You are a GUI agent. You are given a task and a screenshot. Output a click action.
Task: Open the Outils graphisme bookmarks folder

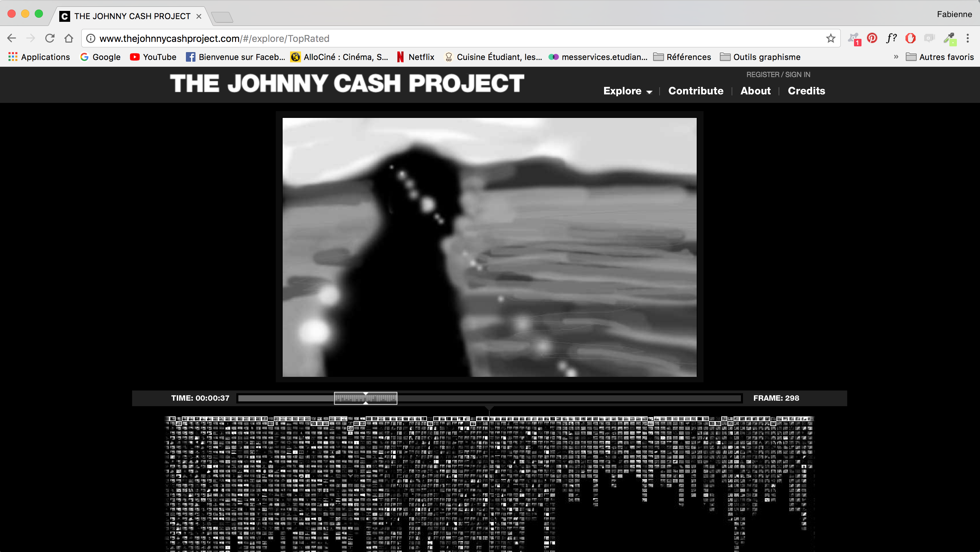click(x=760, y=57)
